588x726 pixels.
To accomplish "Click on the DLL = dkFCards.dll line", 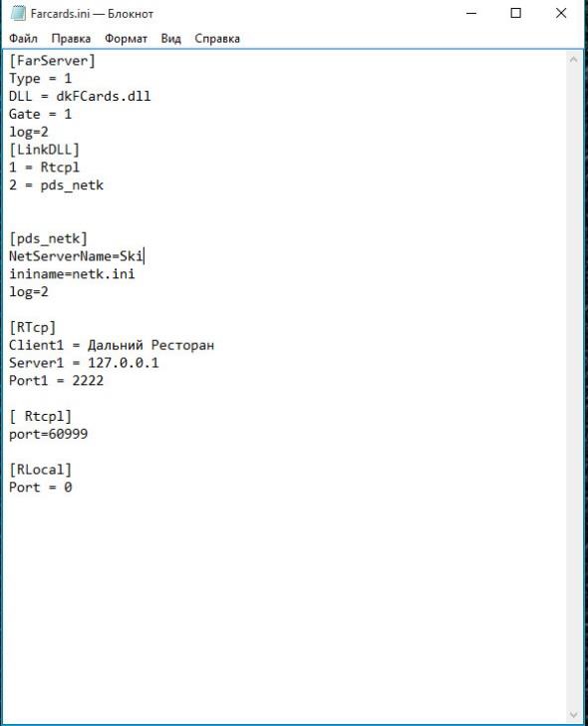I will pyautogui.click(x=80, y=97).
